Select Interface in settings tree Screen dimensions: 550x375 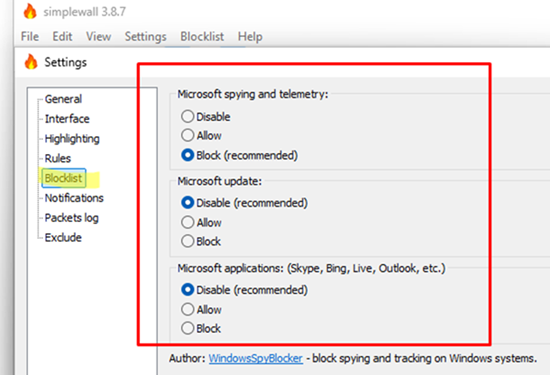67,119
